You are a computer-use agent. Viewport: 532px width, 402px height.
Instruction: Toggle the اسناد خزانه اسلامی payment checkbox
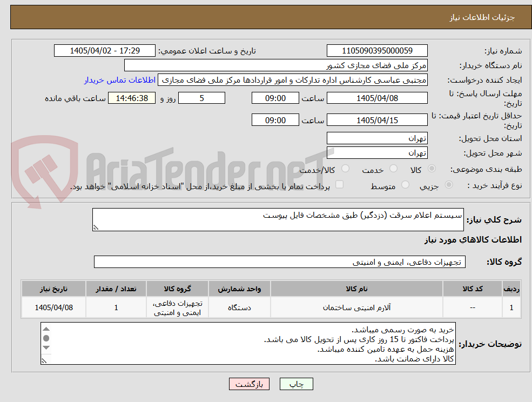coord(339,184)
